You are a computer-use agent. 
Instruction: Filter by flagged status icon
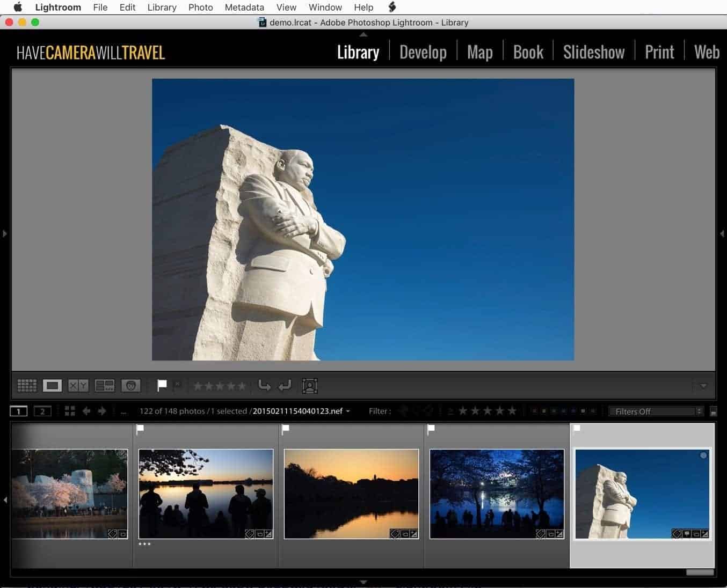pos(404,411)
